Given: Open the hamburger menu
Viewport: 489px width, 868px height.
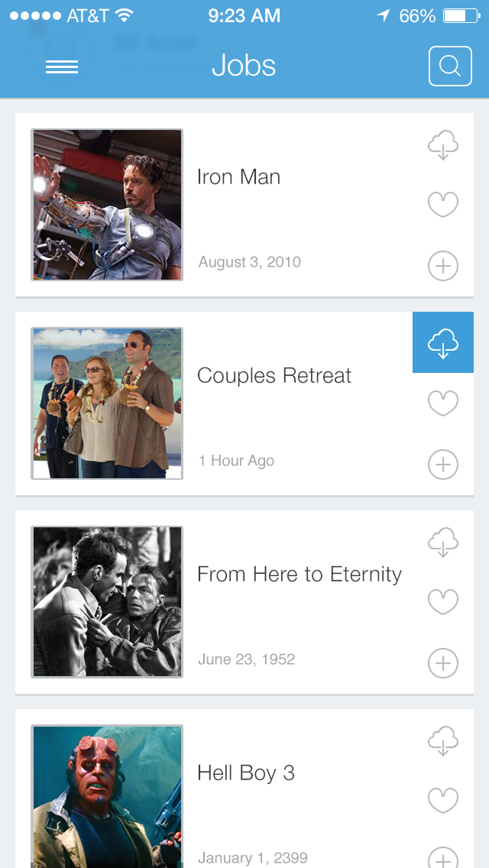Looking at the screenshot, I should coord(62,67).
